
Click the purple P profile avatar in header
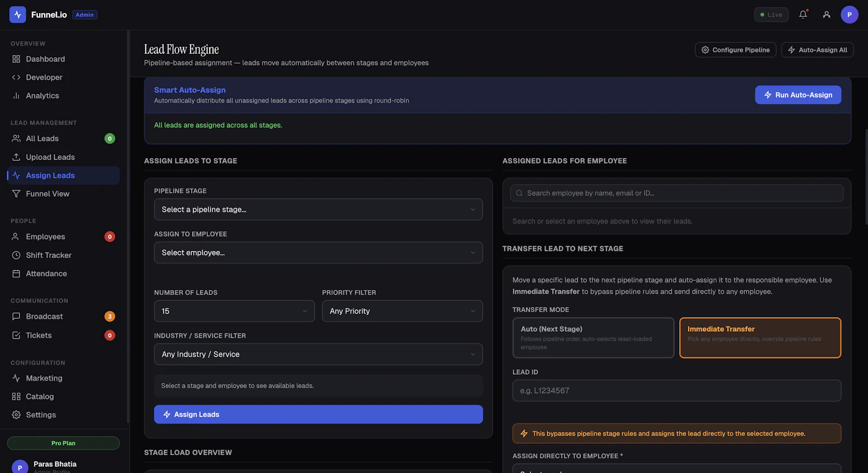point(850,15)
